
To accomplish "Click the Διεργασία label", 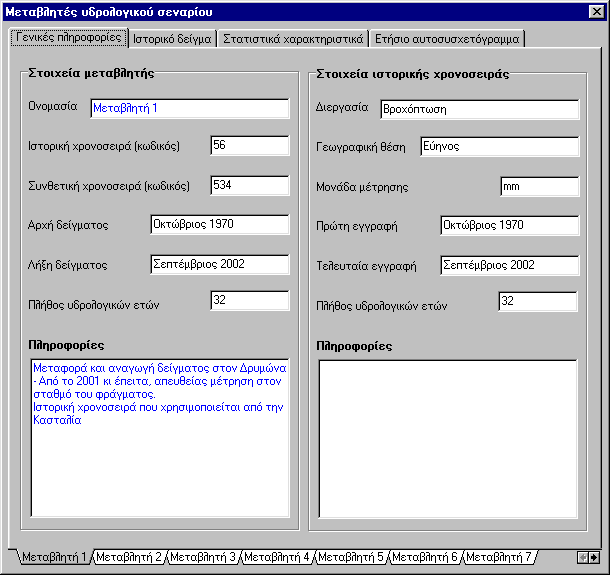I will pos(342,107).
